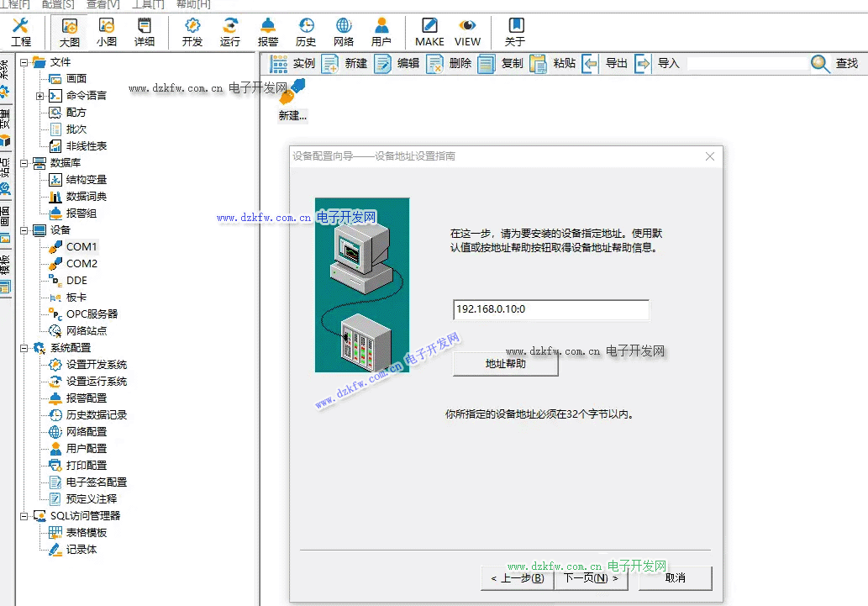The width and height of the screenshot is (868, 606).
Task: Select OPC服务器 in the tree
Action: point(92,314)
